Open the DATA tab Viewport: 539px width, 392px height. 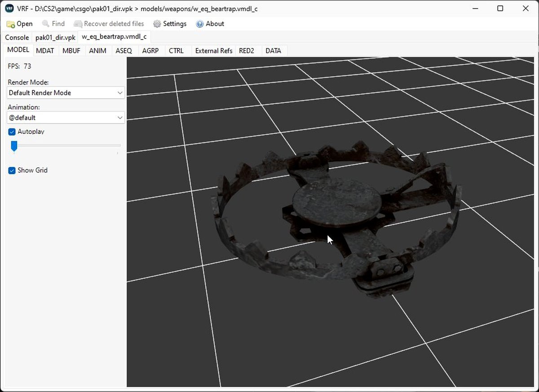[273, 51]
